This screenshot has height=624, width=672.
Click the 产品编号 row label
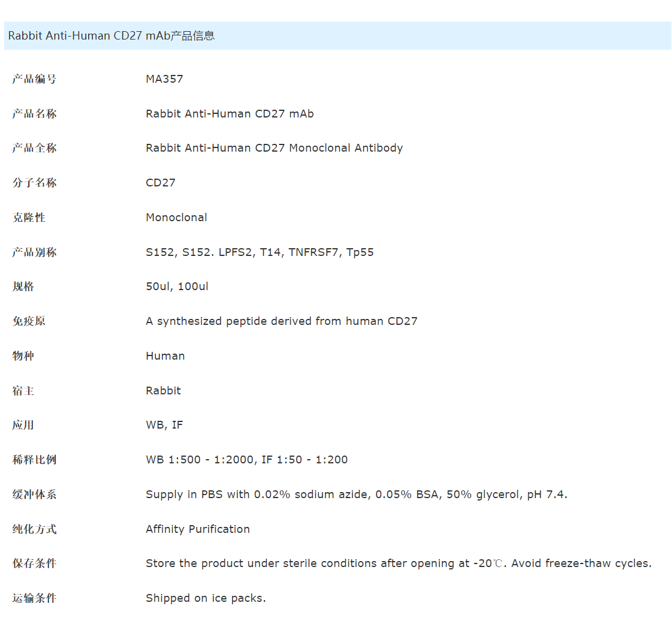tap(34, 79)
